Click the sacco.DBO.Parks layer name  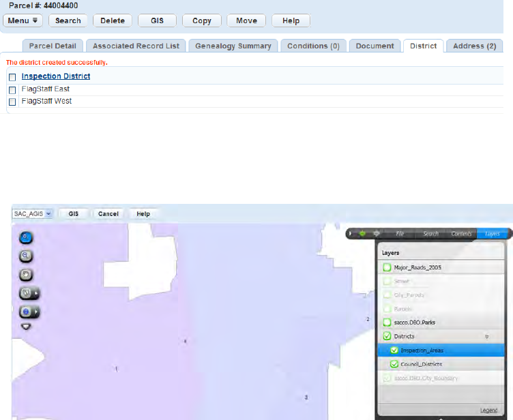(x=415, y=322)
